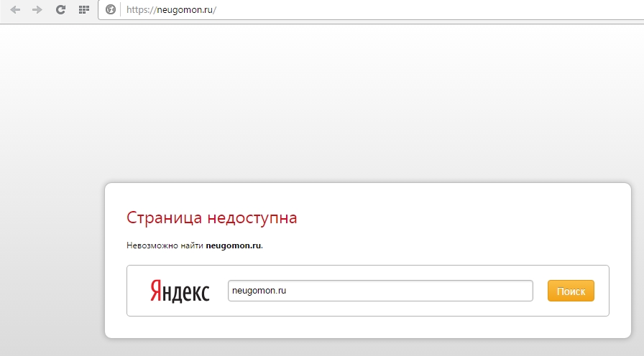Viewport: 644px width, 356px height.
Task: Click the Яндекс logo
Action: pos(180,291)
